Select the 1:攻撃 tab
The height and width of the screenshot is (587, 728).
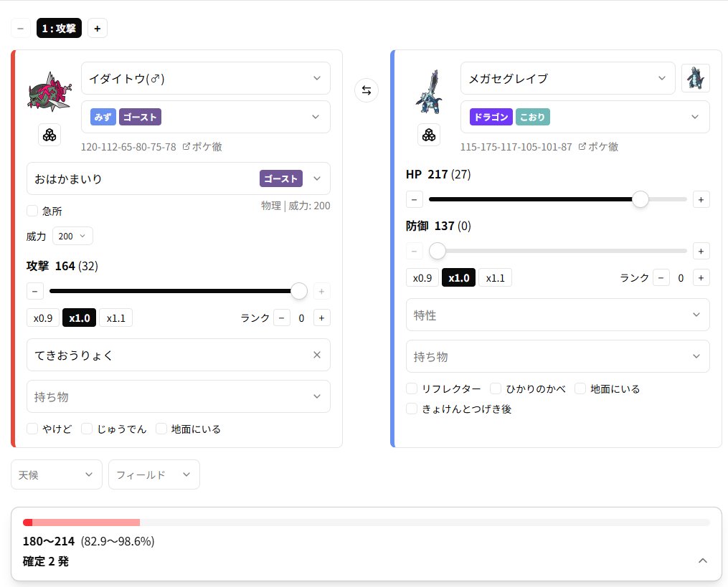[x=59, y=28]
